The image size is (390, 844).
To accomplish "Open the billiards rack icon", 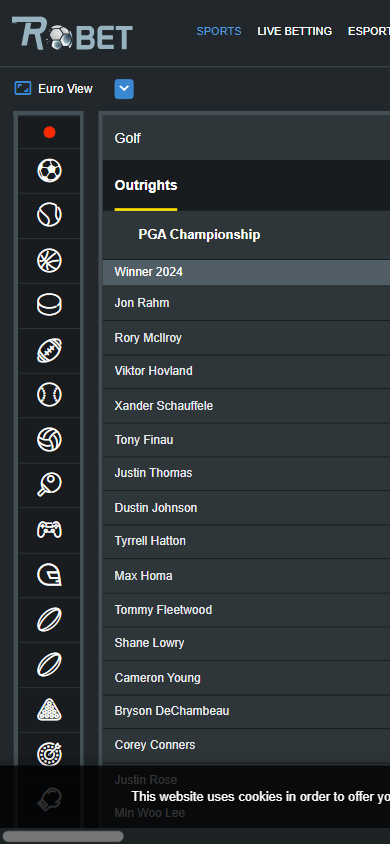I will (49, 709).
